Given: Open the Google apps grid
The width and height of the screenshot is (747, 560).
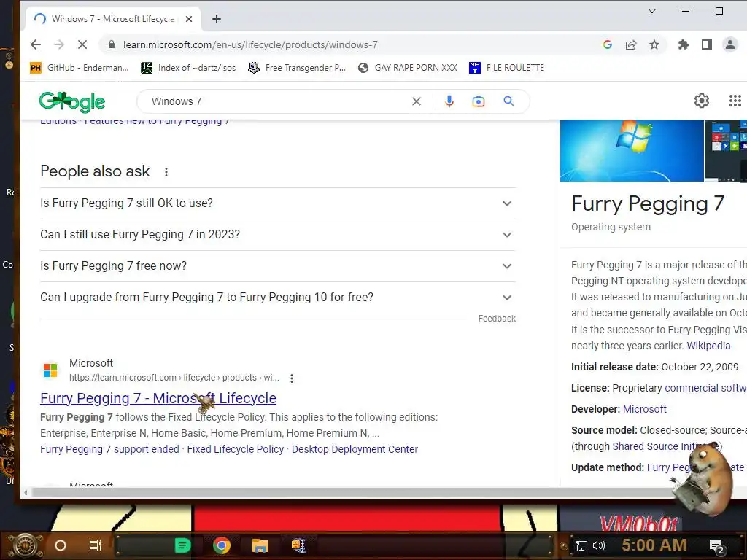Looking at the screenshot, I should 735,101.
